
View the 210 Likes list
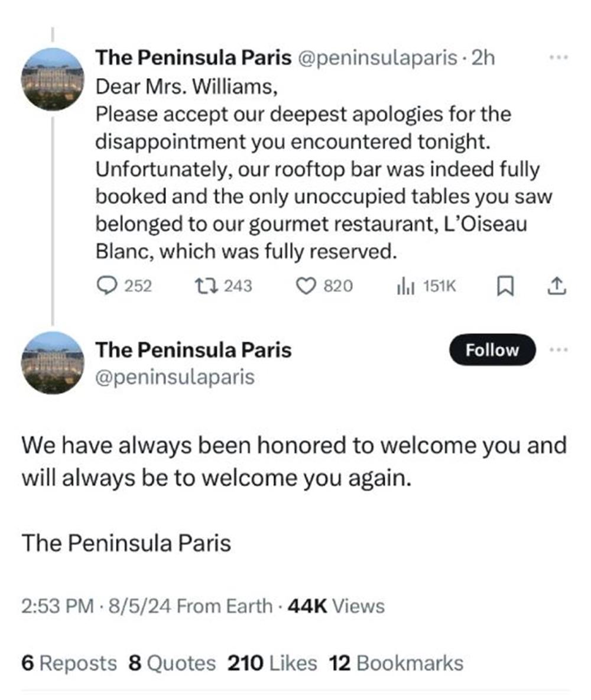tap(272, 663)
